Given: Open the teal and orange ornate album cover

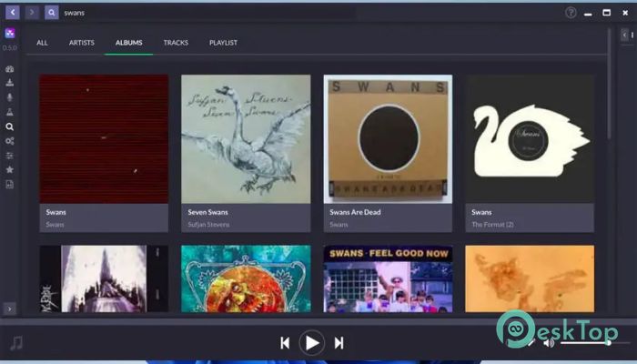Looking at the screenshot, I should (246, 278).
